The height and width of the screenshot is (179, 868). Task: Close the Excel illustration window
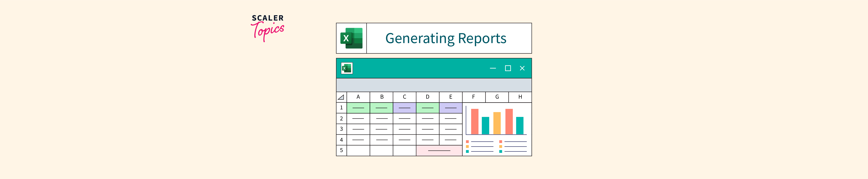pos(522,68)
